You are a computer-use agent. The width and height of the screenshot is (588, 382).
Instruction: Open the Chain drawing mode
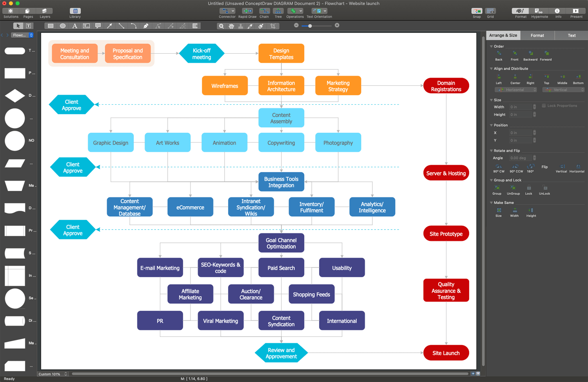pos(264,11)
